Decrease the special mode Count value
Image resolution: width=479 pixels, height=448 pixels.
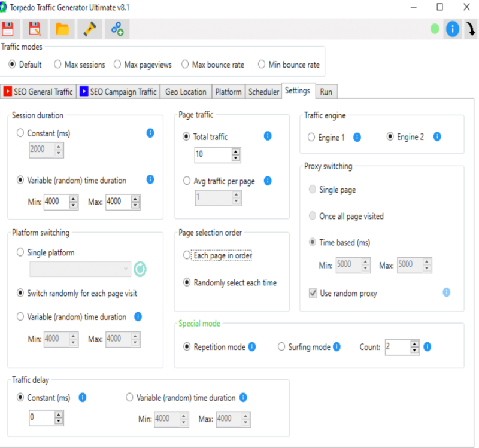coord(415,351)
